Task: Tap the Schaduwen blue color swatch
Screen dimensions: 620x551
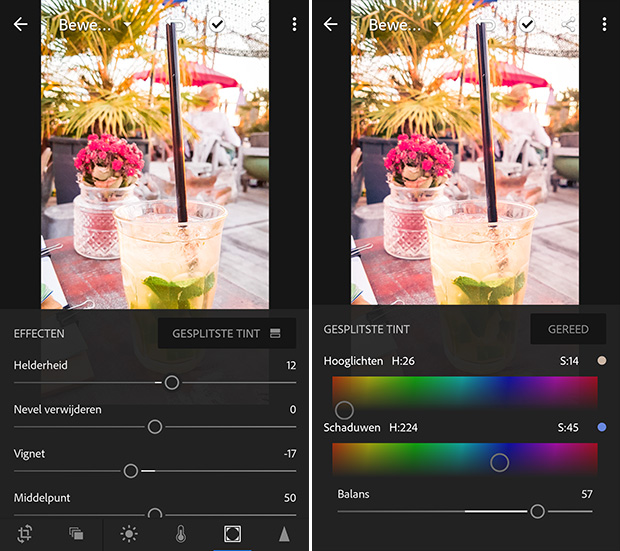Action: pyautogui.click(x=602, y=427)
